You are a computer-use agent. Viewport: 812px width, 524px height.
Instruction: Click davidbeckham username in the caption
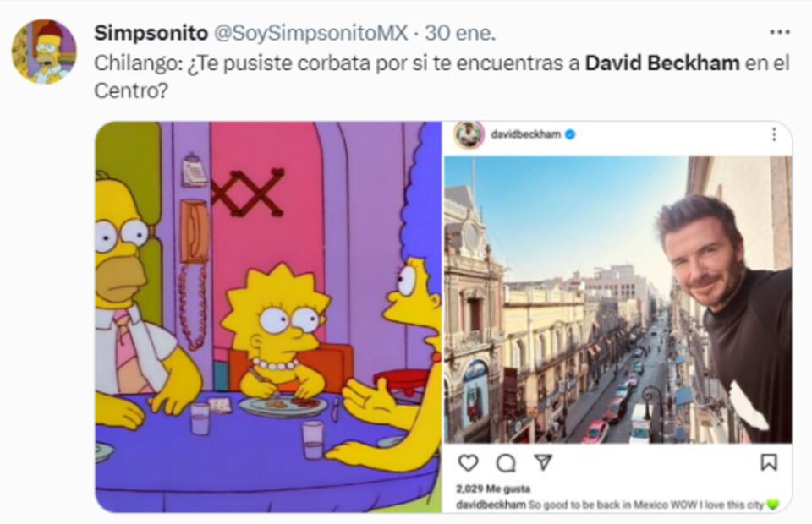(x=491, y=505)
